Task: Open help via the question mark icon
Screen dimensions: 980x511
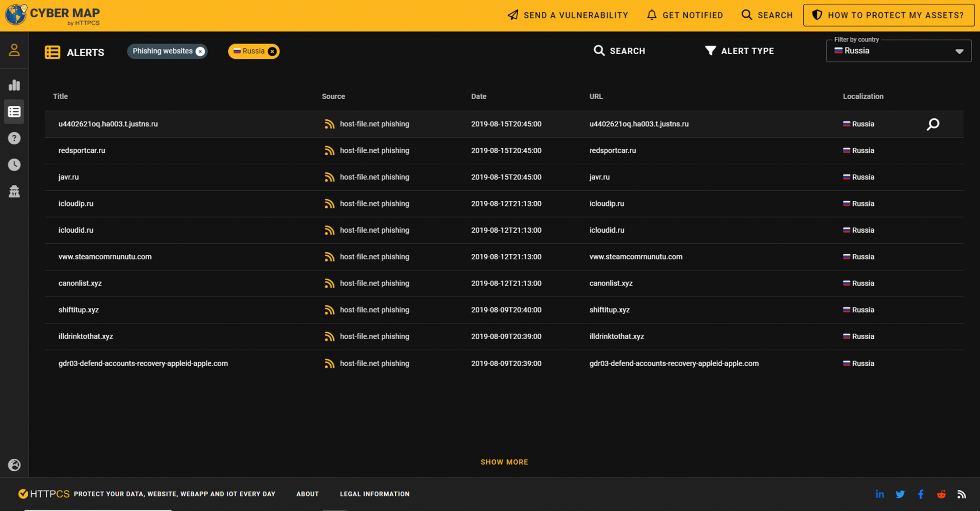Action: [x=14, y=138]
